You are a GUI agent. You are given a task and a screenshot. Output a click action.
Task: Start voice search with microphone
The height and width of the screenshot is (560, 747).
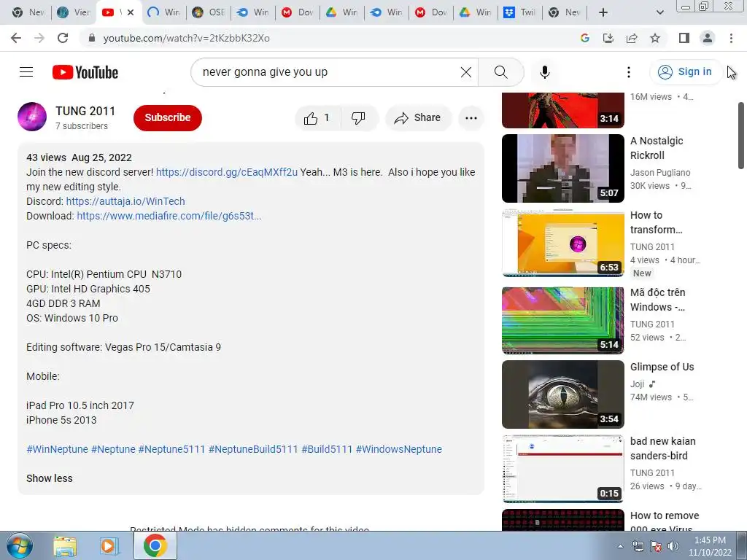click(544, 72)
